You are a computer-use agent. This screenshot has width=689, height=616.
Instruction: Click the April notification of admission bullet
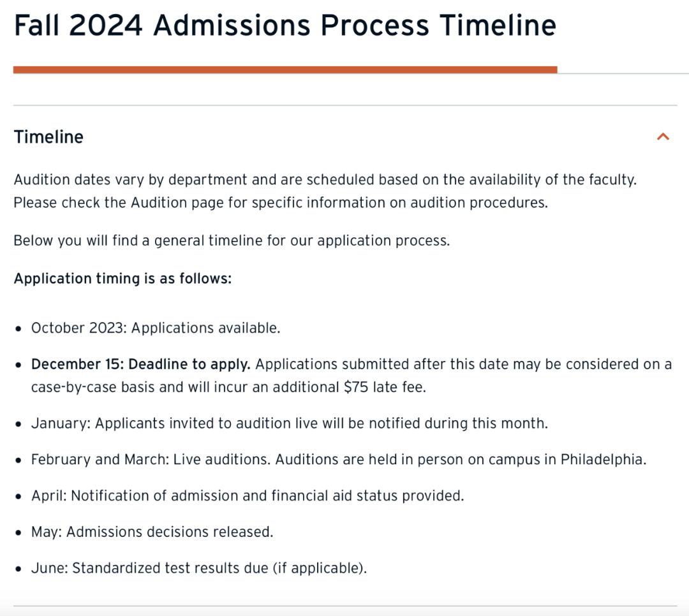[x=248, y=495]
